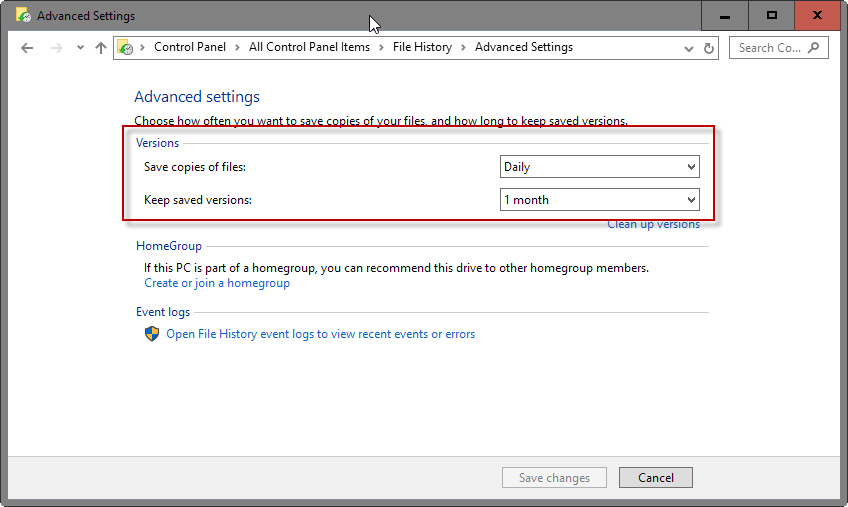Click Create or join a homegroup
This screenshot has height=507, width=848.
[x=217, y=283]
